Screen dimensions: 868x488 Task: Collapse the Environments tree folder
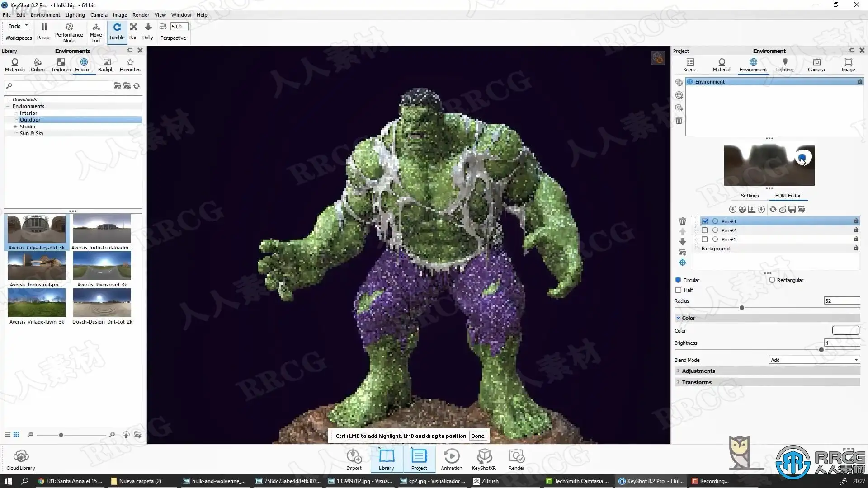(8, 106)
